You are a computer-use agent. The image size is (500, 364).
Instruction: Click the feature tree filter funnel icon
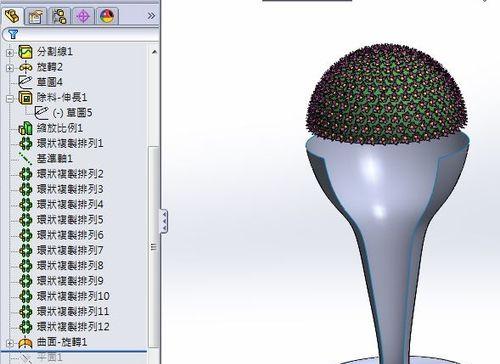[x=13, y=34]
